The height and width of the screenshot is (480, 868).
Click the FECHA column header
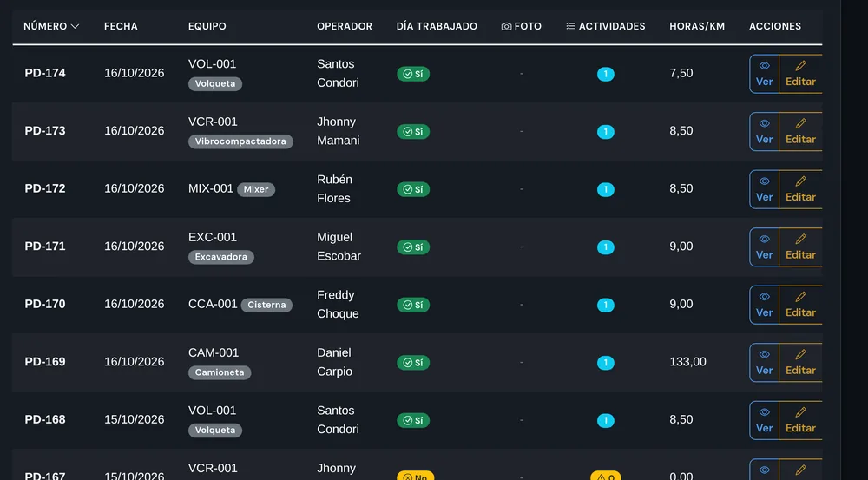[121, 26]
